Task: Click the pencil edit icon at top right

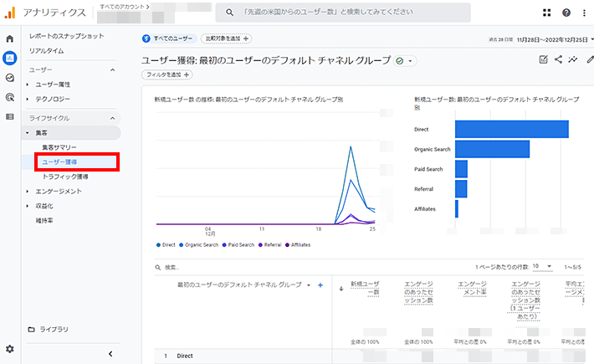Action: (x=590, y=59)
